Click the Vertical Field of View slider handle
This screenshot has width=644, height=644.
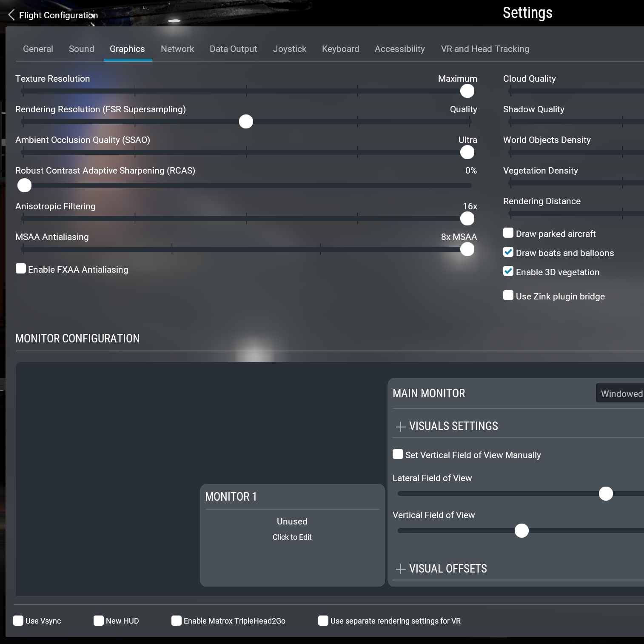(521, 530)
